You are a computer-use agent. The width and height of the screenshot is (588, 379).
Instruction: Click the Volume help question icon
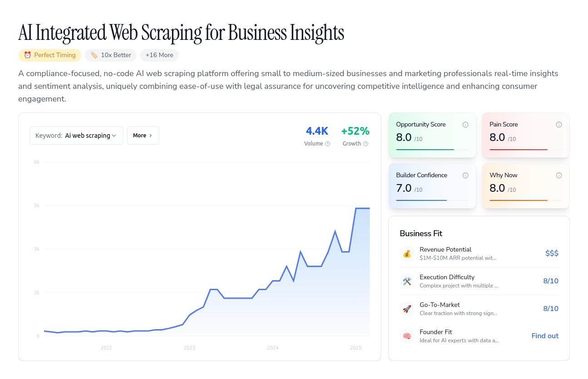coord(328,144)
